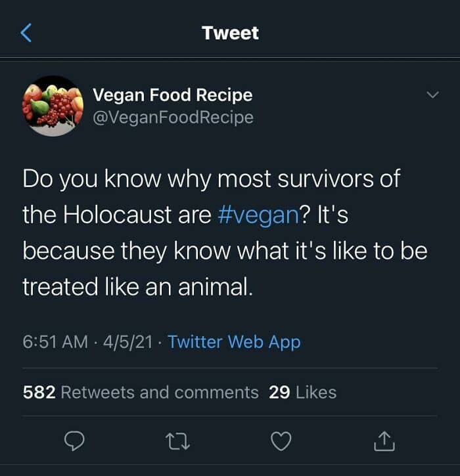Tap the back arrow
This screenshot has height=476, width=460.
26,33
